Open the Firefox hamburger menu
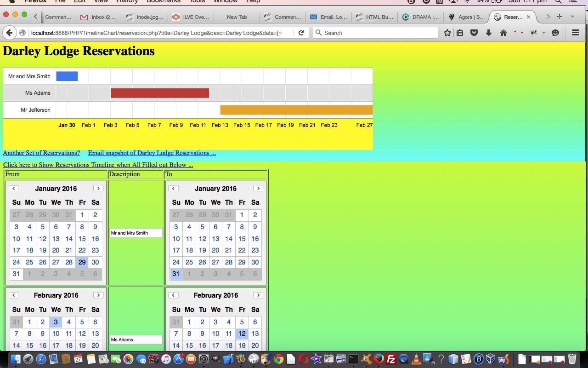This screenshot has width=588, height=368. [x=575, y=33]
